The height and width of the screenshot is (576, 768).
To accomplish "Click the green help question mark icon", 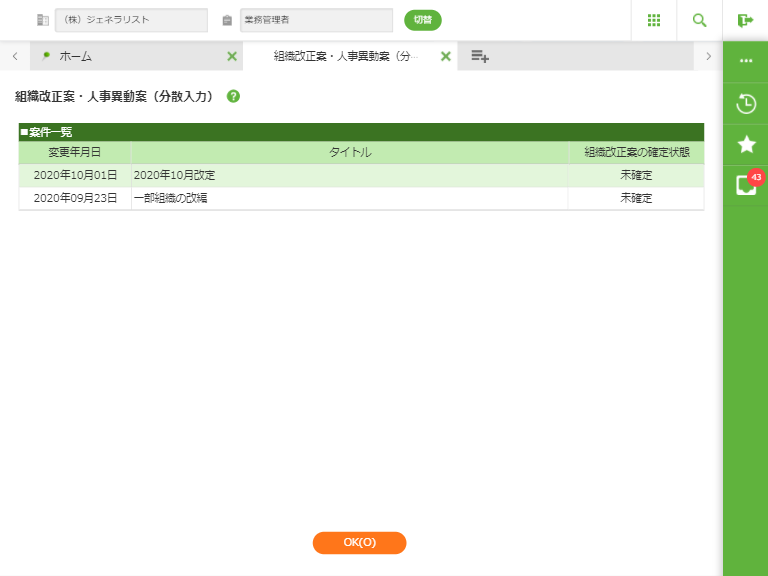I will pyautogui.click(x=233, y=96).
